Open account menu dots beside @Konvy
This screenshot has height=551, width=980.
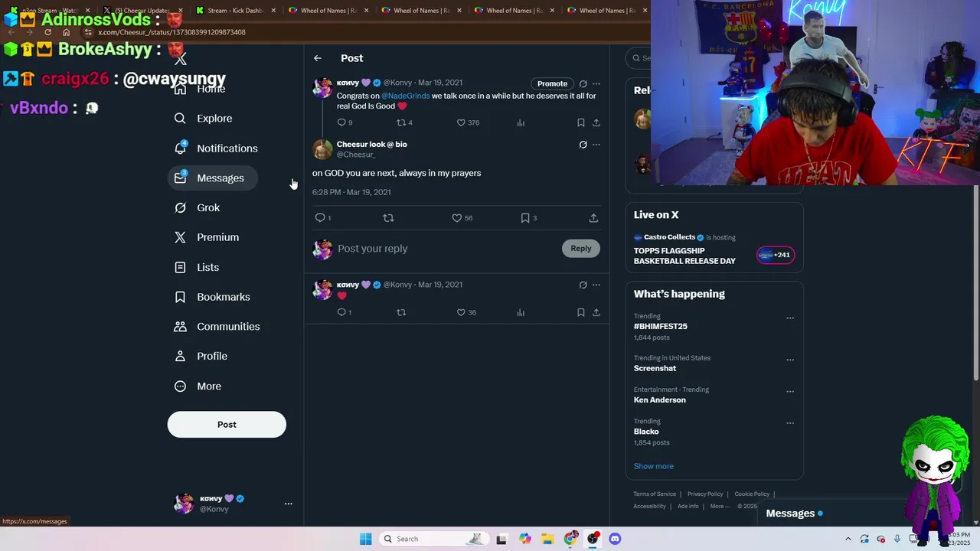(x=289, y=504)
